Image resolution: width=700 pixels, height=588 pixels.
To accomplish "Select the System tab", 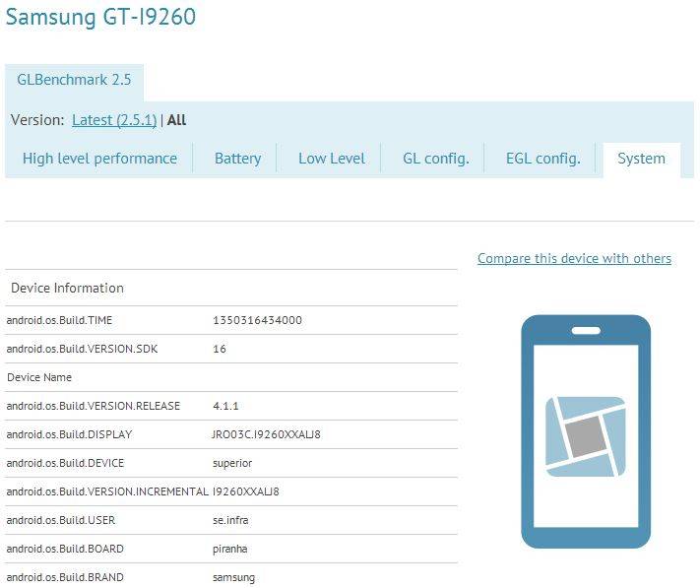I will 641,159.
